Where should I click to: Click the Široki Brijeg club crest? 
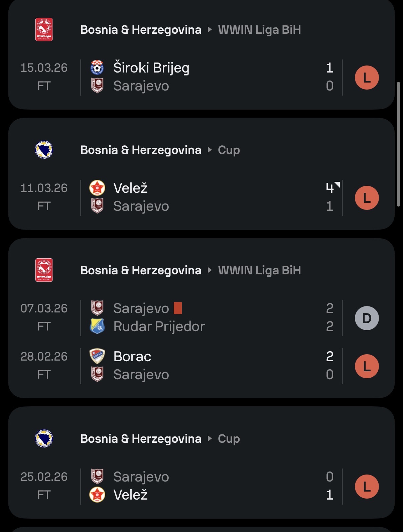[x=97, y=68]
